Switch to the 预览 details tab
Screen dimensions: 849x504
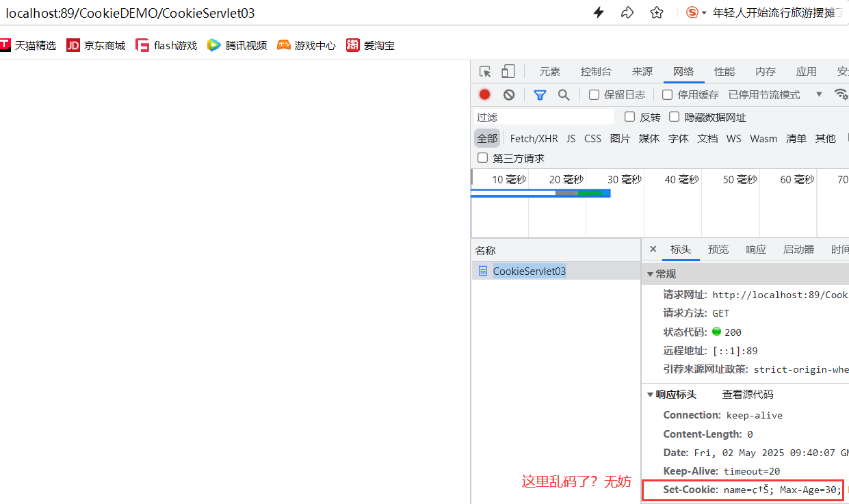(718, 250)
